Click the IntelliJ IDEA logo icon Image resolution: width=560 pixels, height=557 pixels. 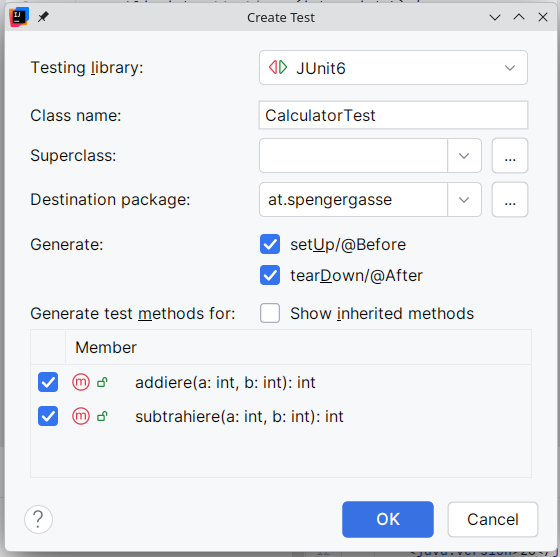[19, 17]
